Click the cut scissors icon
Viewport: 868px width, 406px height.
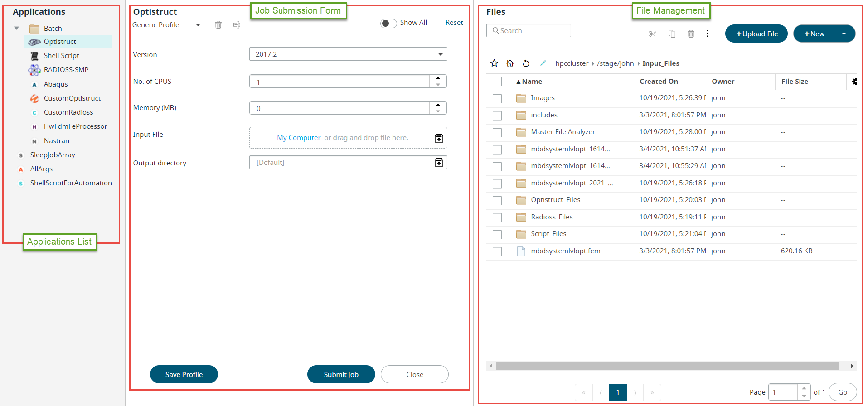(x=653, y=34)
